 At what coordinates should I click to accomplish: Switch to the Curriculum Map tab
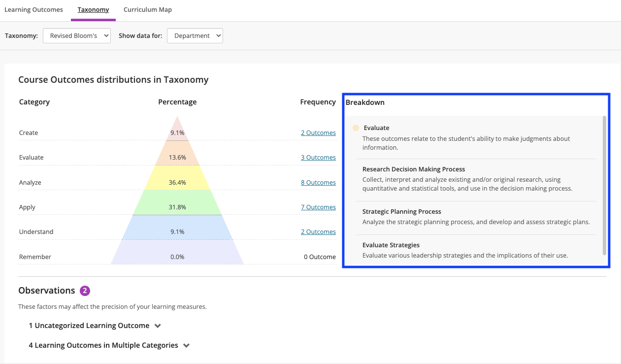click(147, 10)
